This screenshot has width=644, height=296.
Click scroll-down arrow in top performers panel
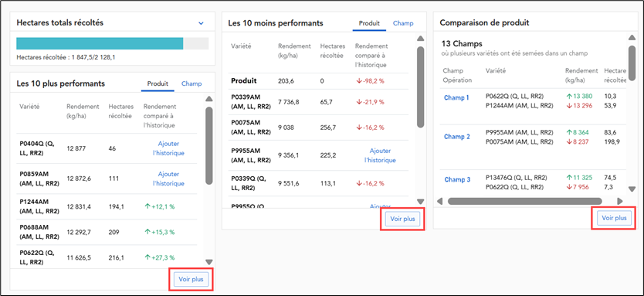click(209, 262)
